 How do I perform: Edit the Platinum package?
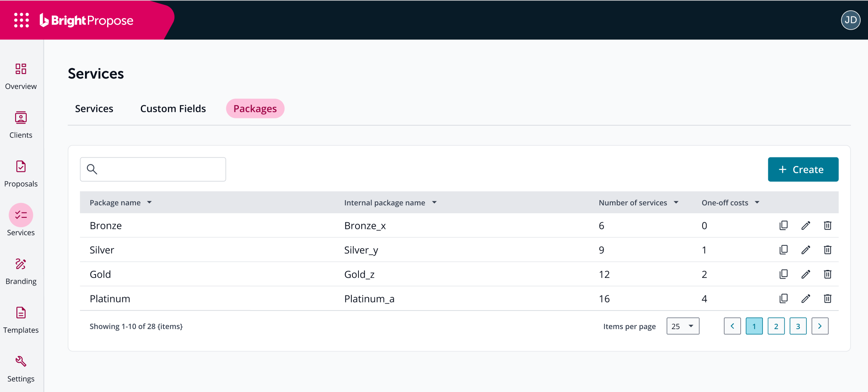tap(806, 299)
